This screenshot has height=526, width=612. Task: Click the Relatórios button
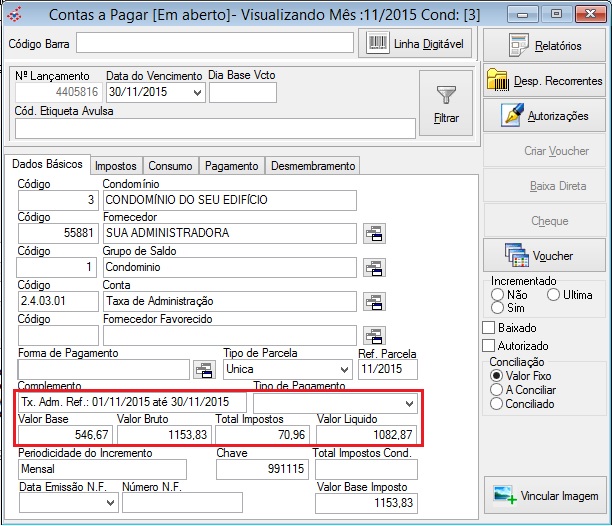(x=544, y=45)
